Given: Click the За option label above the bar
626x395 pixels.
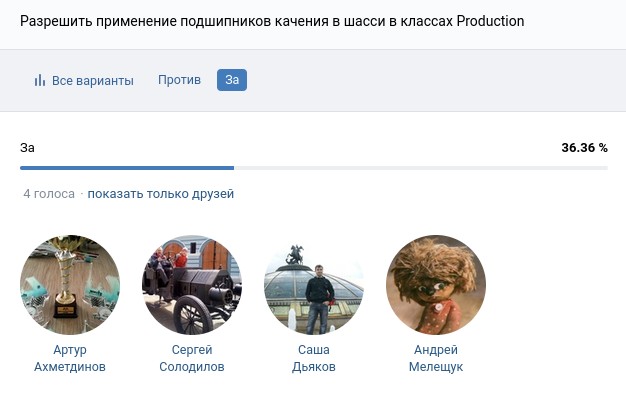Looking at the screenshot, I should click(x=27, y=148).
